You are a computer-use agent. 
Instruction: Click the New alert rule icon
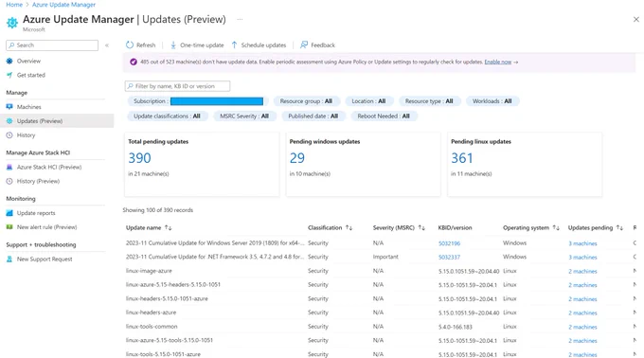[x=9, y=227]
